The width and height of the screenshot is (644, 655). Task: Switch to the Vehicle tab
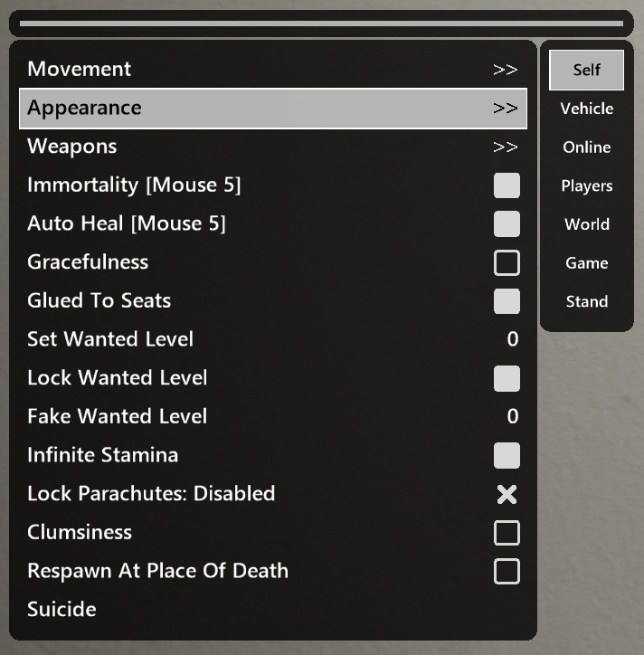[x=586, y=109]
